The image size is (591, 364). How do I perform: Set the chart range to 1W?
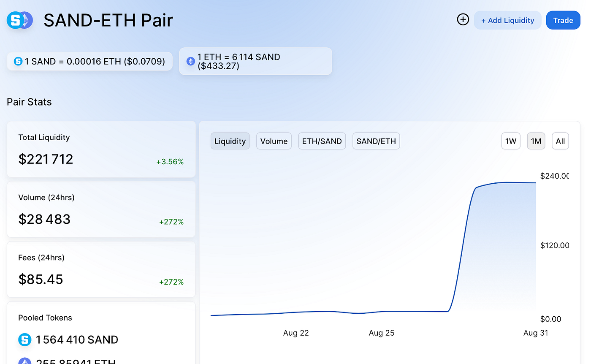[511, 141]
